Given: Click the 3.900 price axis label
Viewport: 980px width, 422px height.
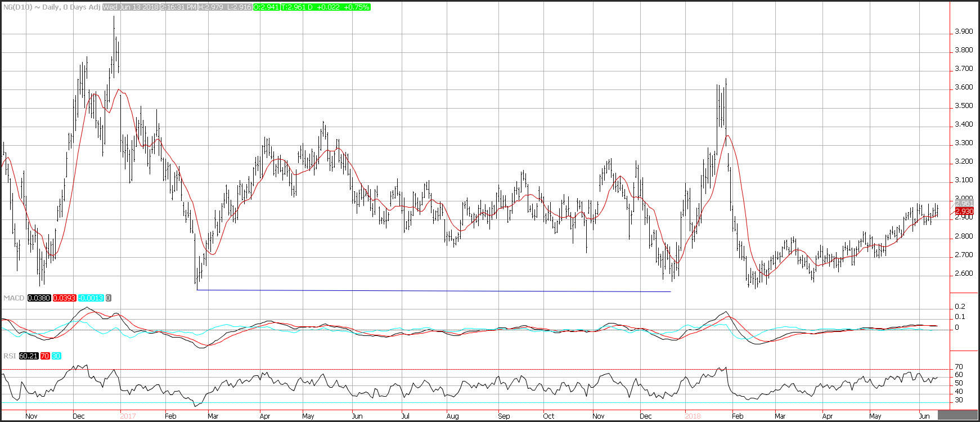Looking at the screenshot, I should pyautogui.click(x=964, y=32).
